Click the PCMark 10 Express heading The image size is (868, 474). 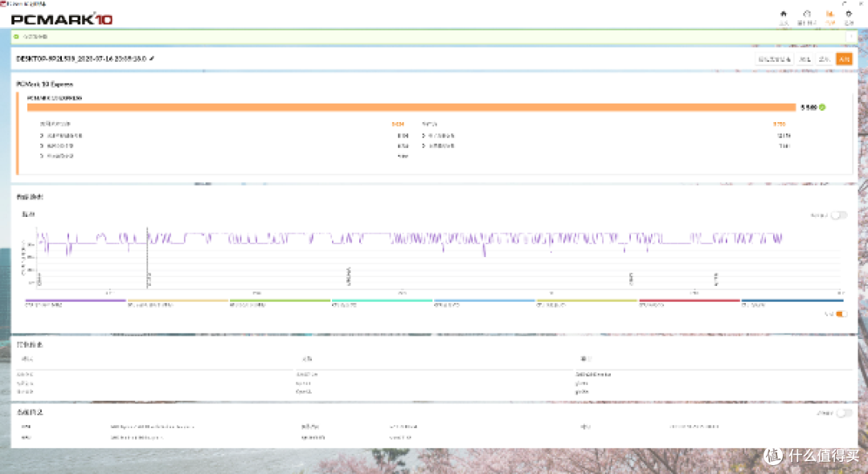click(x=45, y=84)
